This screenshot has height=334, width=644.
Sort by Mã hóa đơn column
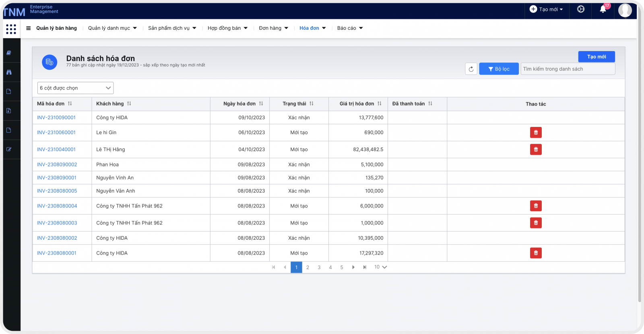[70, 104]
